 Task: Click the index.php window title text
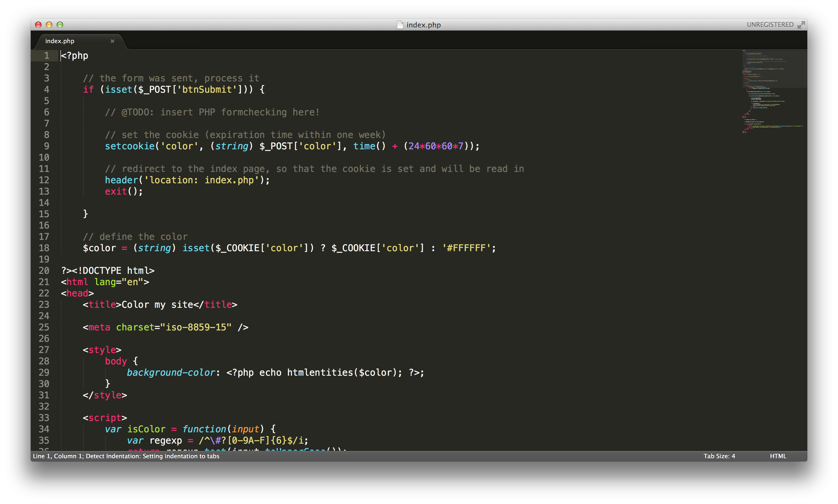coord(423,25)
